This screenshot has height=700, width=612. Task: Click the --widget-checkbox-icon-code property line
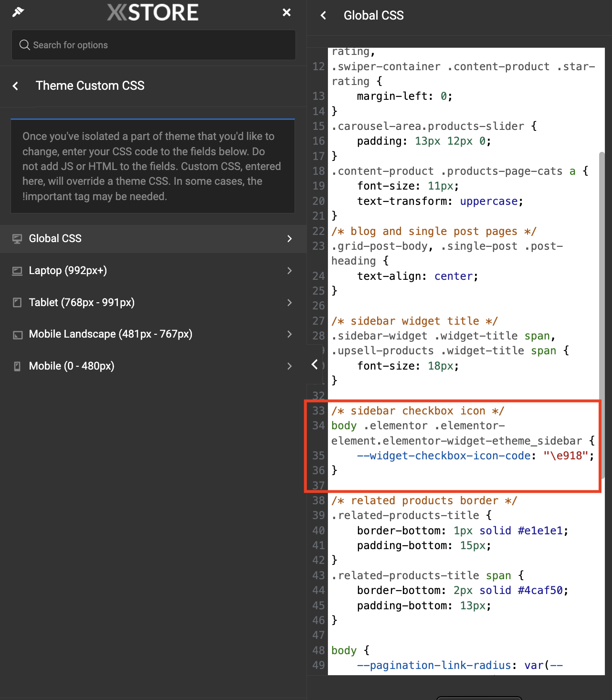point(475,456)
